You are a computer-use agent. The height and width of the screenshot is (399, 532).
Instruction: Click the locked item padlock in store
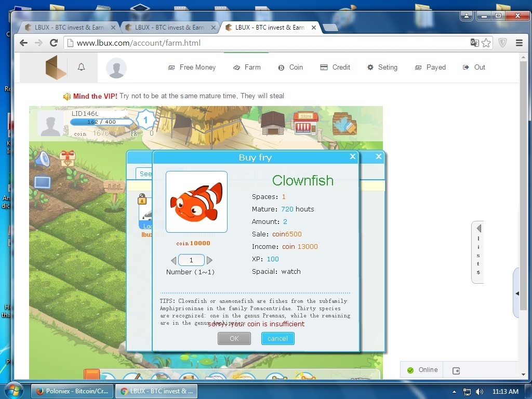(x=142, y=199)
